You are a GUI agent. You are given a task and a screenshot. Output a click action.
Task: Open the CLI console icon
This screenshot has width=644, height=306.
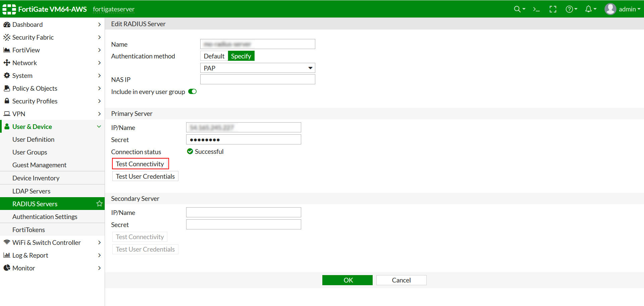coord(536,9)
